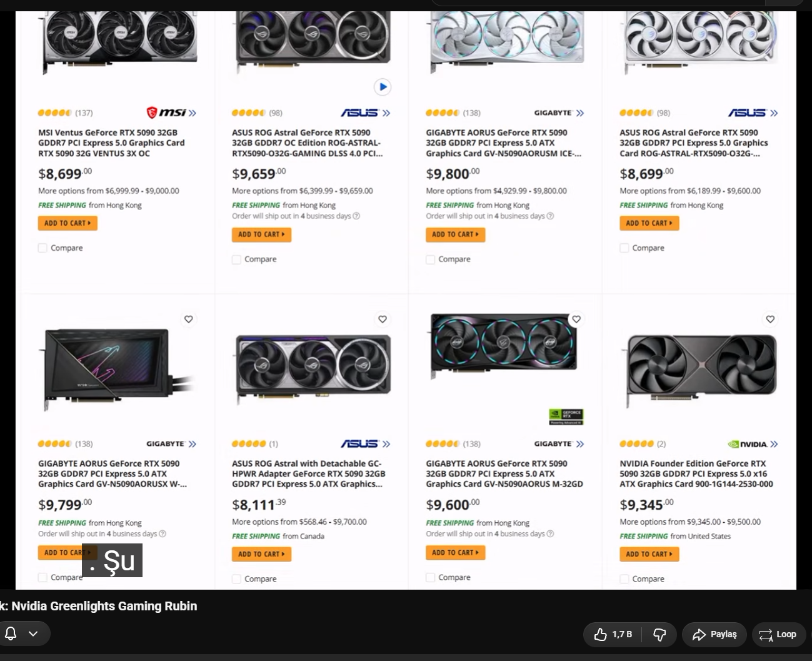Viewport: 812px width, 661px height.
Task: Click the NVIDIA brand logo
Action: pyautogui.click(x=748, y=444)
